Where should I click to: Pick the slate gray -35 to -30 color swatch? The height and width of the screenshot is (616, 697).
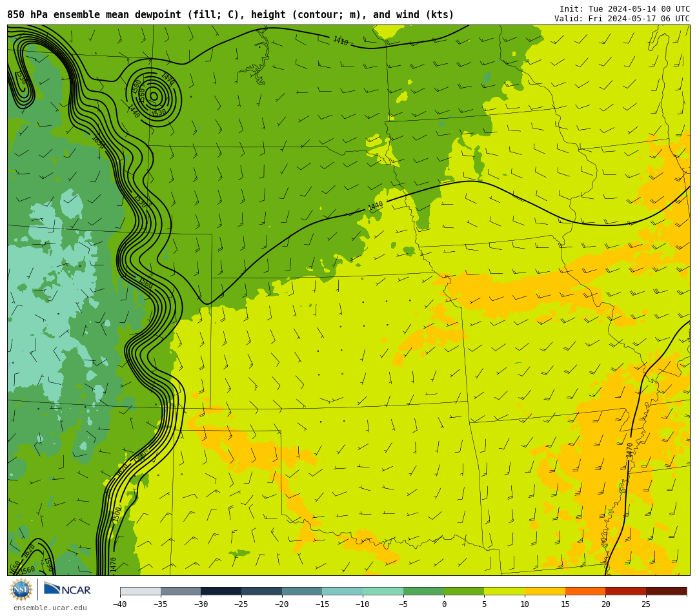181,591
